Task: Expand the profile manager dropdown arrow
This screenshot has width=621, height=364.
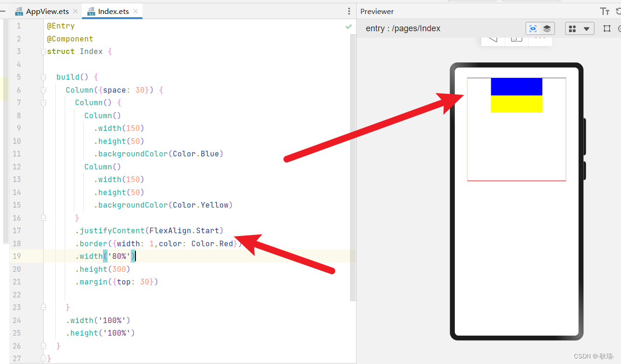Action: click(x=587, y=29)
